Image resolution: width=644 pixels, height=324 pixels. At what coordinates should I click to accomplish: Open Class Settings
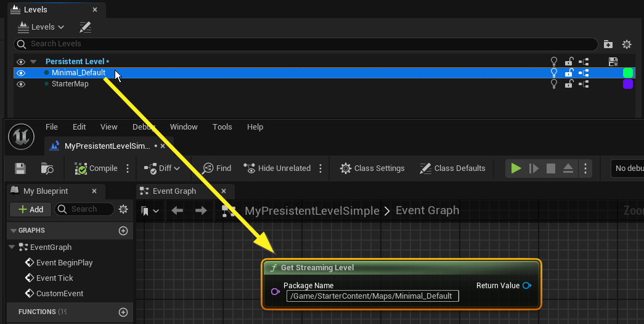(372, 168)
